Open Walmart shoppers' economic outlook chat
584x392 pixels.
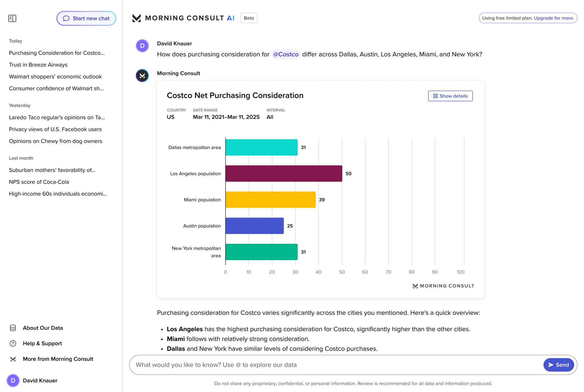tap(55, 76)
